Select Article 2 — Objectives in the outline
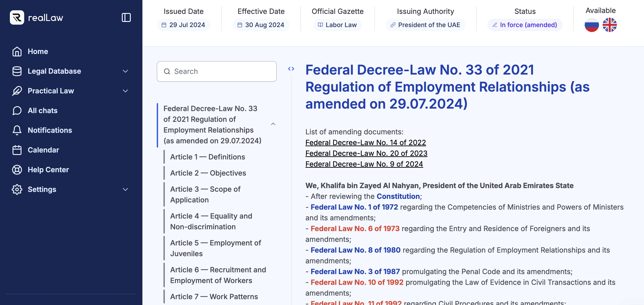 point(208,173)
